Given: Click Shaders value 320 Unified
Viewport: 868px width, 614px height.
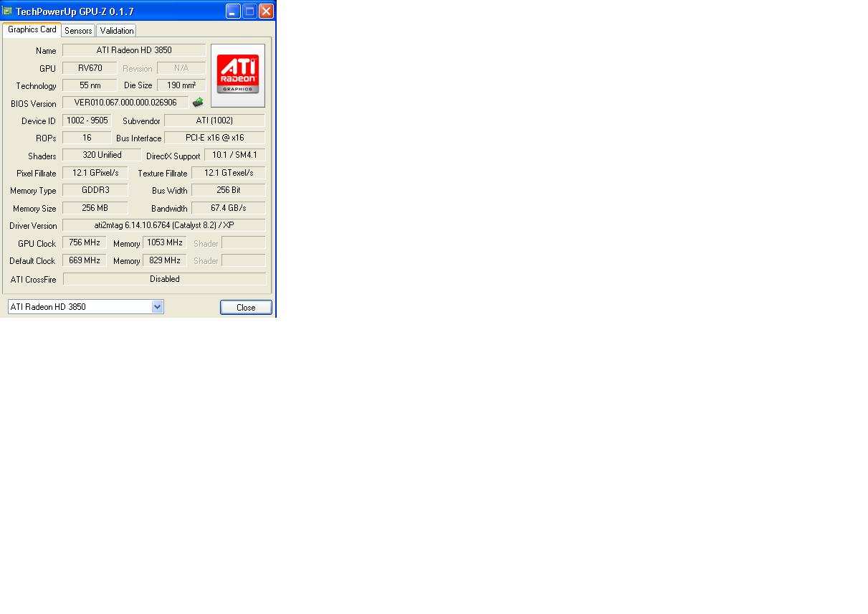Looking at the screenshot, I should (102, 155).
